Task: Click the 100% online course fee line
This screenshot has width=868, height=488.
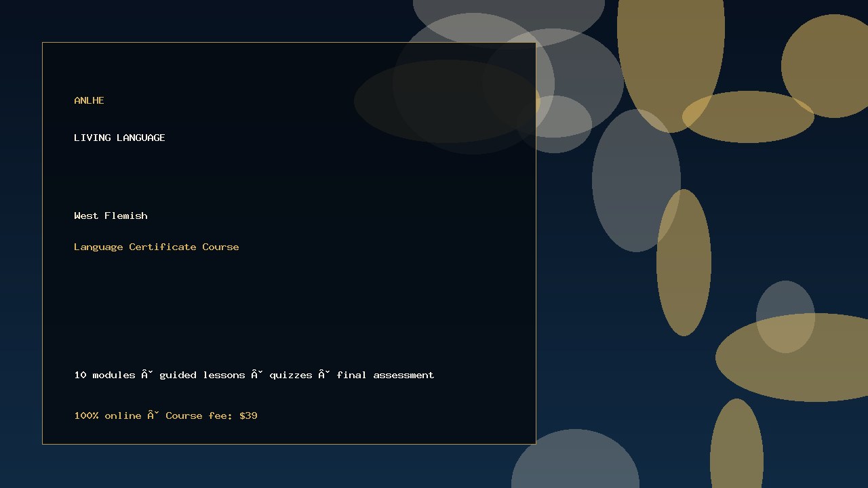Action: click(165, 415)
